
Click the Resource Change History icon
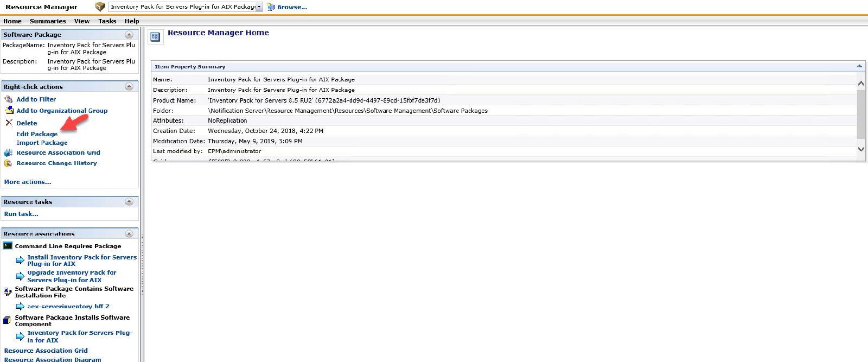8,163
